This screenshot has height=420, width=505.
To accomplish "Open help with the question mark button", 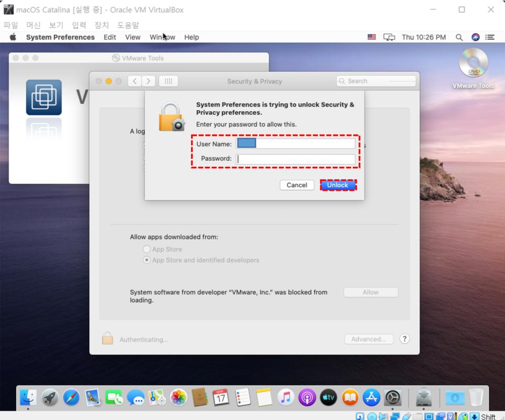I will click(405, 339).
